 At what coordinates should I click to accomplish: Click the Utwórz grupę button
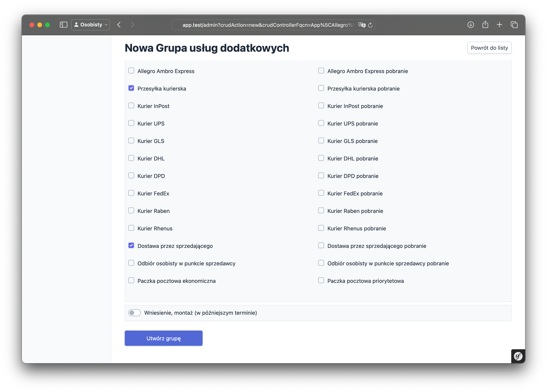(163, 338)
